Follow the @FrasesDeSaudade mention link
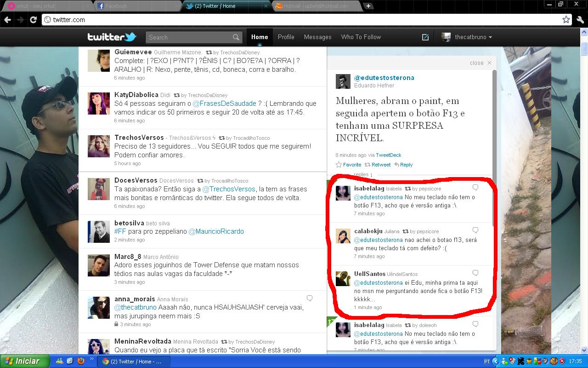 225,103
